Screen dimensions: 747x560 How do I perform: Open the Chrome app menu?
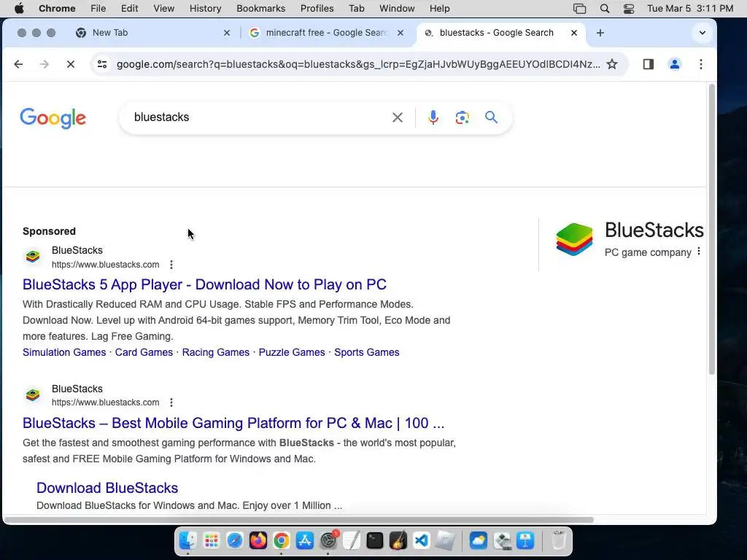(57, 9)
